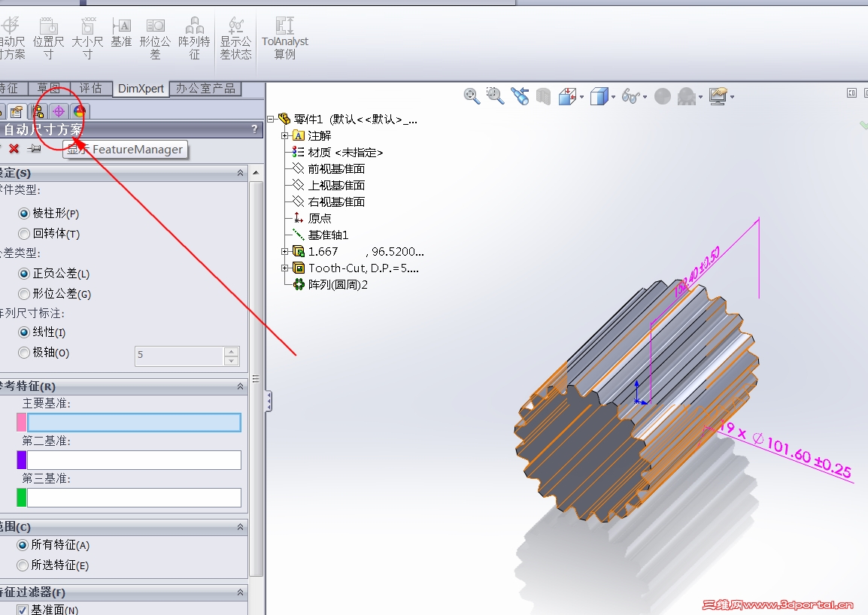Open the 办公室产品 tab
Viewport: 868px width, 615px height.
click(205, 89)
